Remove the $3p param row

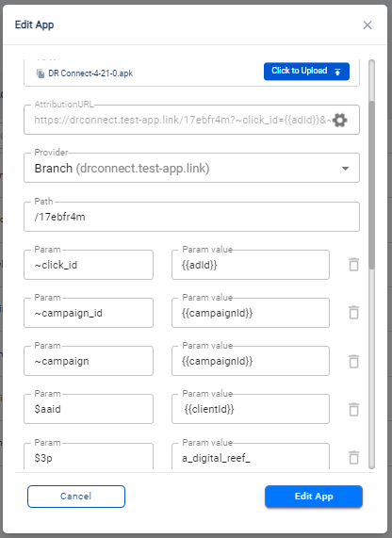(x=354, y=457)
